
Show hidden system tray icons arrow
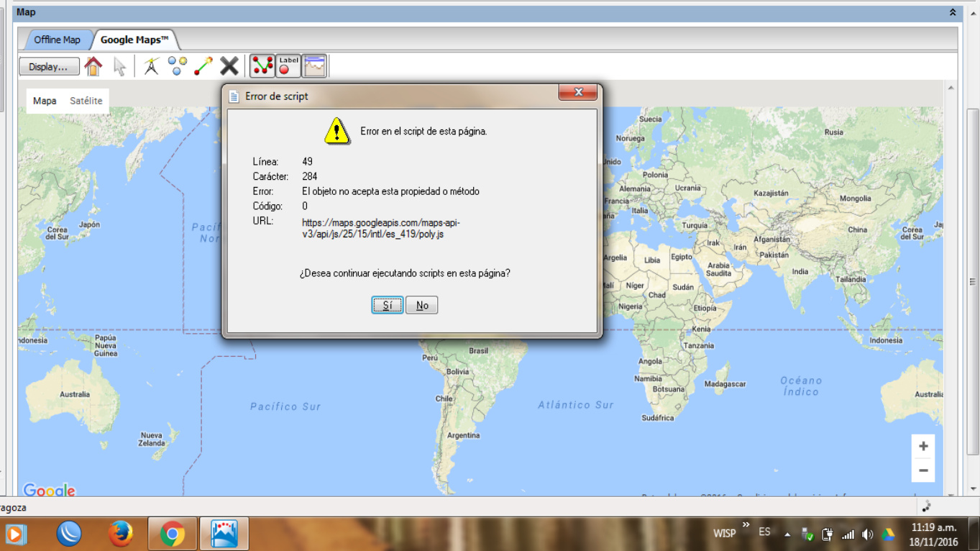[x=787, y=534]
